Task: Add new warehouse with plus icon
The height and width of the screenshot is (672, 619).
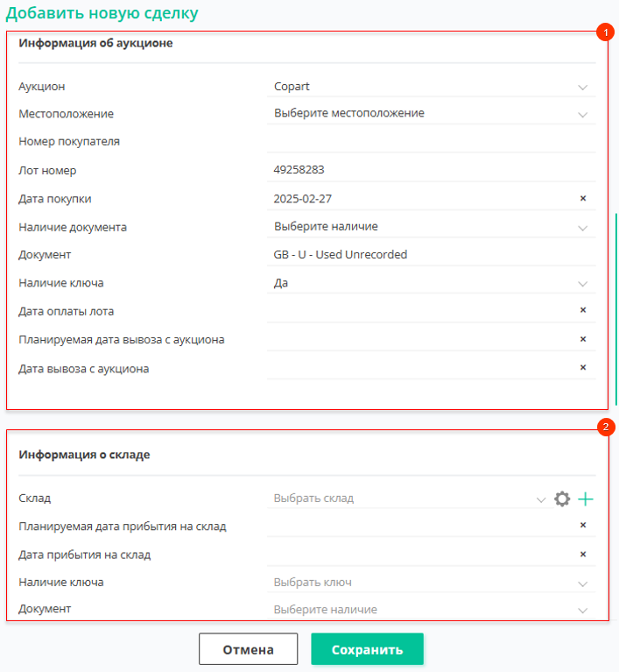Action: (x=586, y=499)
